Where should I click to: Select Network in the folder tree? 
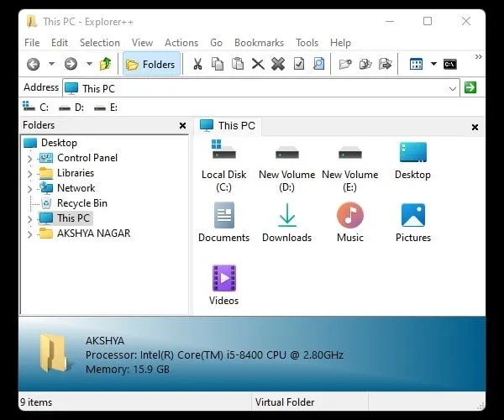(x=67, y=188)
